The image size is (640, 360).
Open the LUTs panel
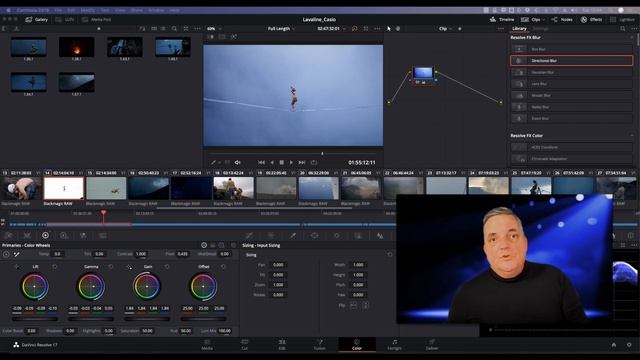pos(65,20)
